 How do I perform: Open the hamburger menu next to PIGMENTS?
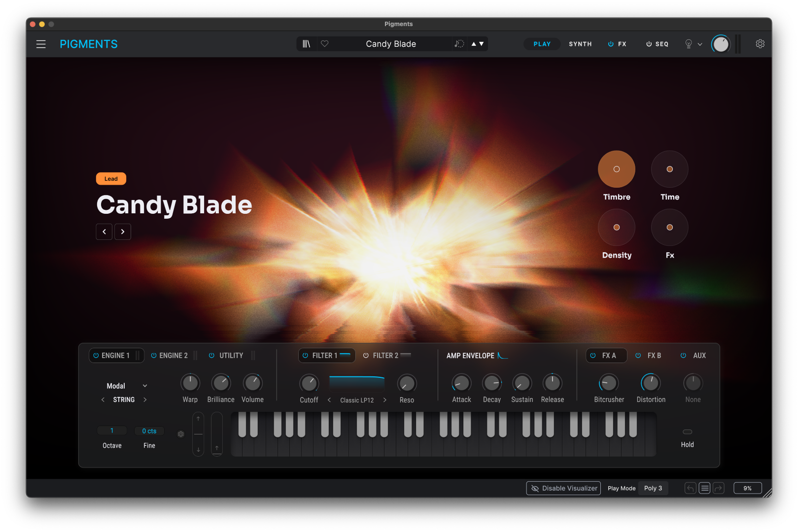coord(41,44)
